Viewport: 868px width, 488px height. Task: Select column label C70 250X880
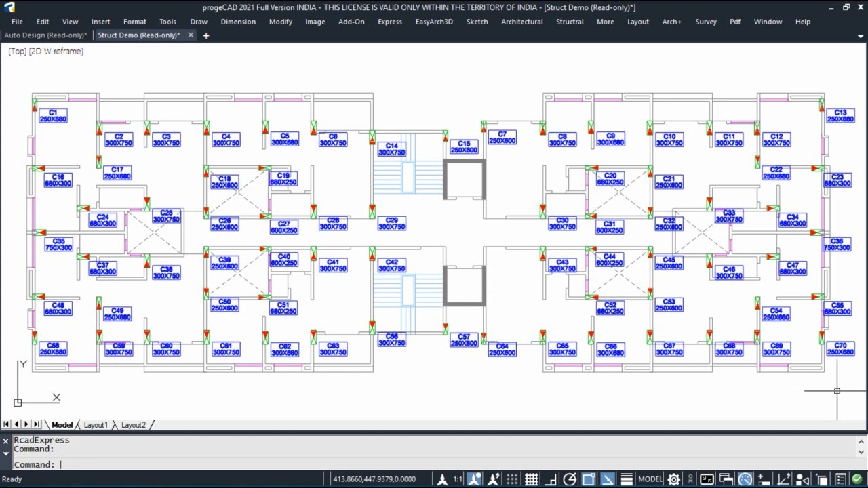pos(841,349)
